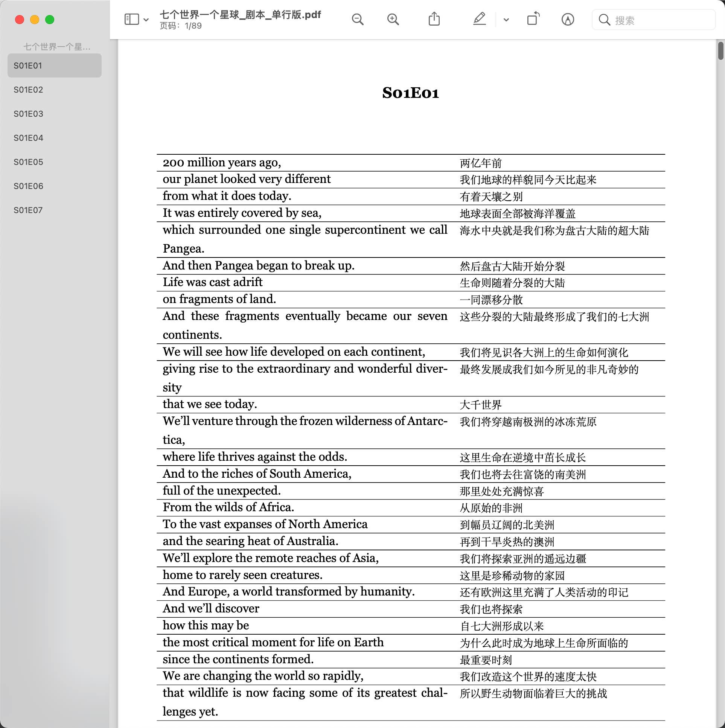The image size is (725, 728).
Task: Expand page navigation dropdown near 1/89
Action: point(145,19)
